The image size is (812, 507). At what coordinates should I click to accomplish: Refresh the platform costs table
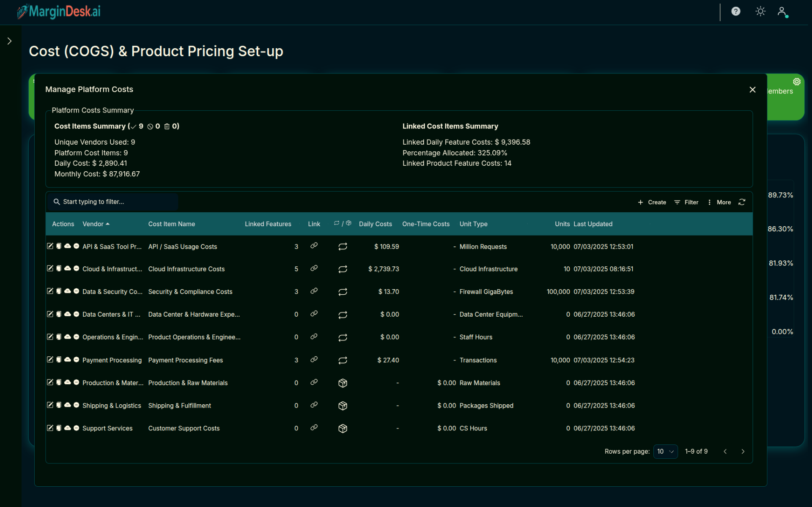click(x=742, y=202)
